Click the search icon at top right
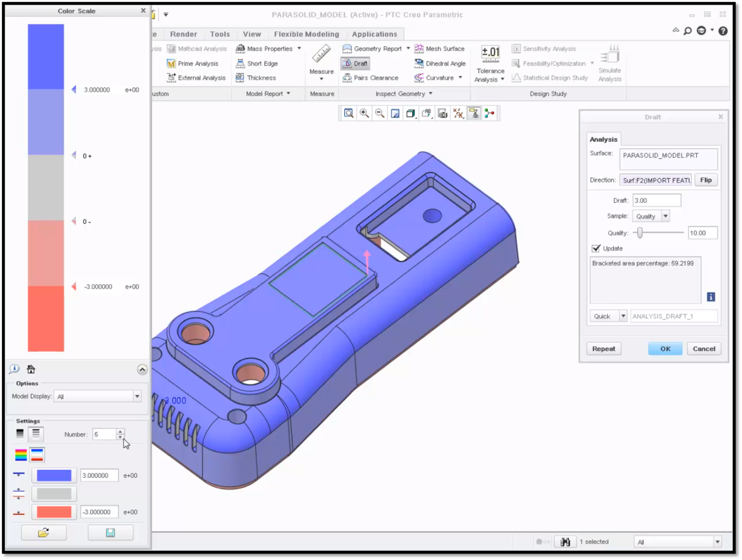 (688, 31)
